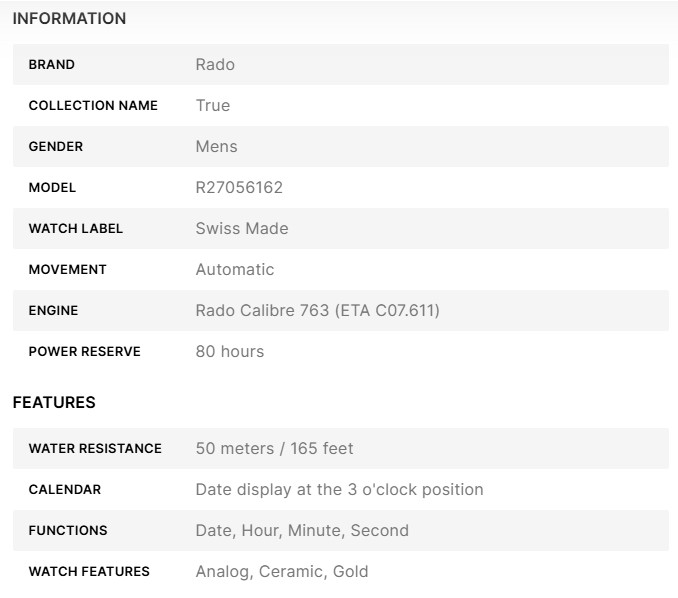
Task: Click the Swiss Made watch label value
Action: [x=242, y=228]
